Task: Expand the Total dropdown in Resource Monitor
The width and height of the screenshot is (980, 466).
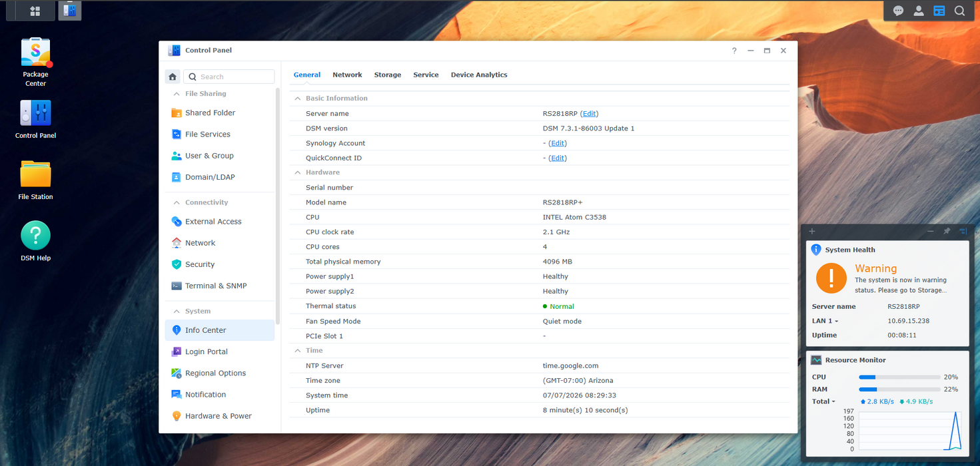Action: [x=823, y=401]
